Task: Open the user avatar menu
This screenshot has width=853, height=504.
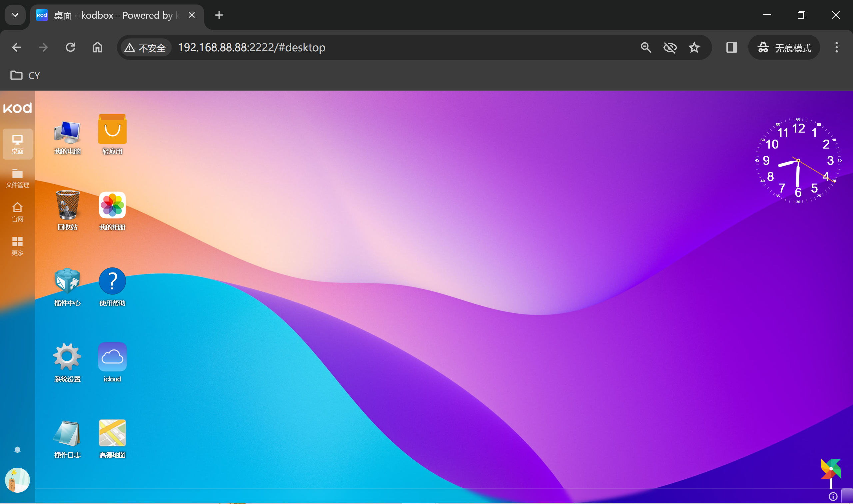Action: coord(17,480)
